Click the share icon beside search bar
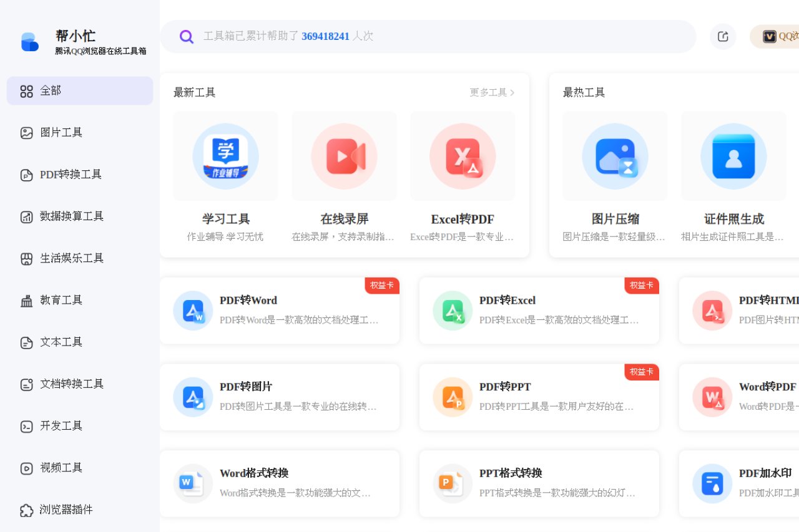Image resolution: width=799 pixels, height=532 pixels. [723, 36]
